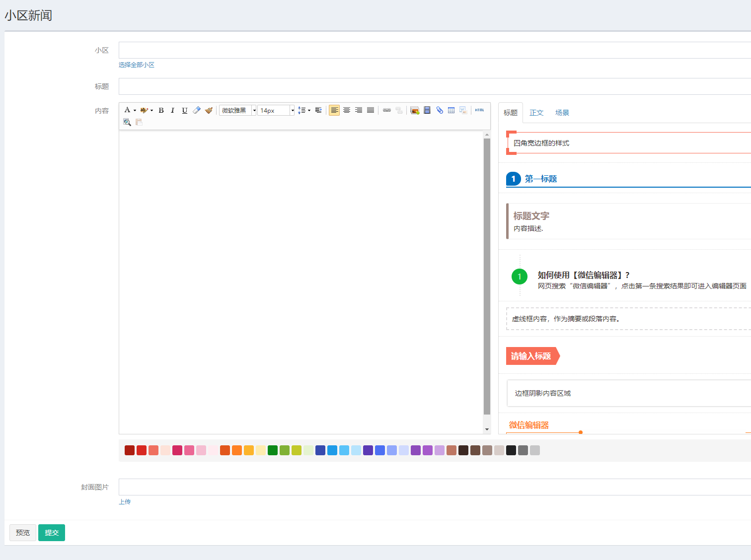Viewport: 751px width, 560px height.
Task: Select align right in the editor toolbar
Action: (x=359, y=110)
